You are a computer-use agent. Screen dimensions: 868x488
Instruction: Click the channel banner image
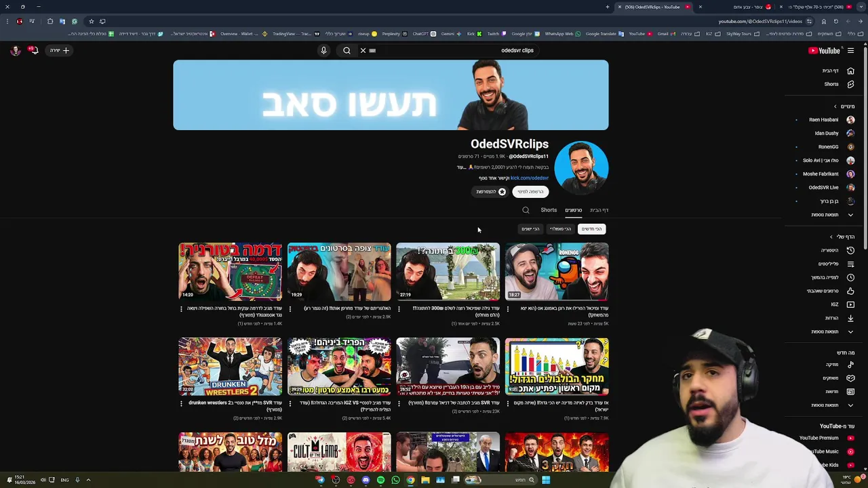(x=391, y=95)
